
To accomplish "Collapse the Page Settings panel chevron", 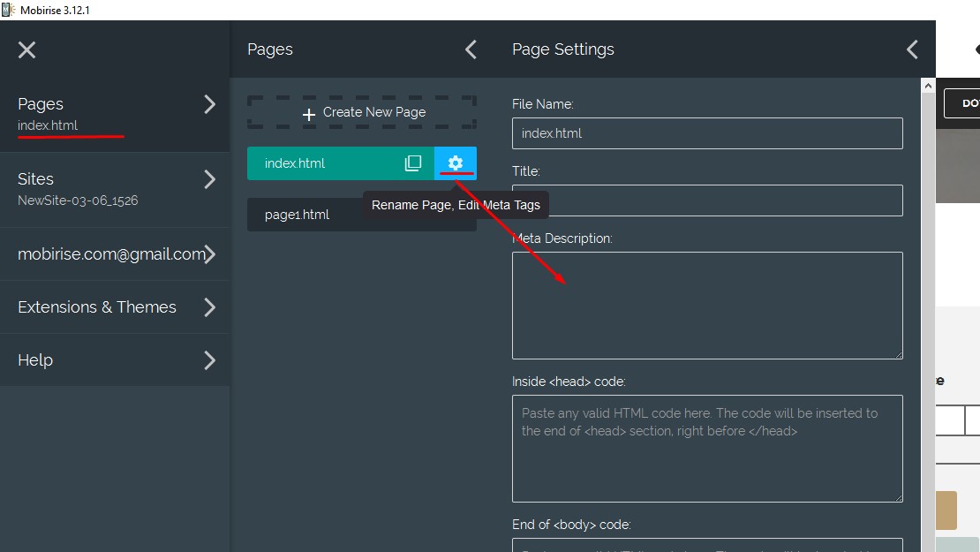I will coord(912,49).
